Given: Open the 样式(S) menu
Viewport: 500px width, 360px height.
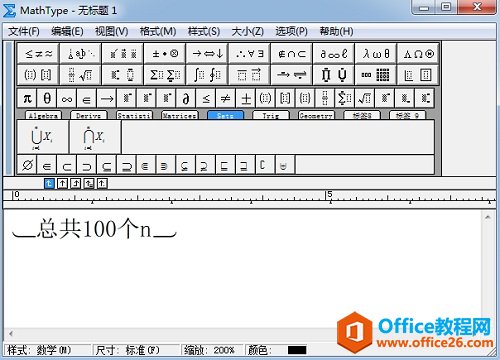Looking at the screenshot, I should click(x=204, y=31).
